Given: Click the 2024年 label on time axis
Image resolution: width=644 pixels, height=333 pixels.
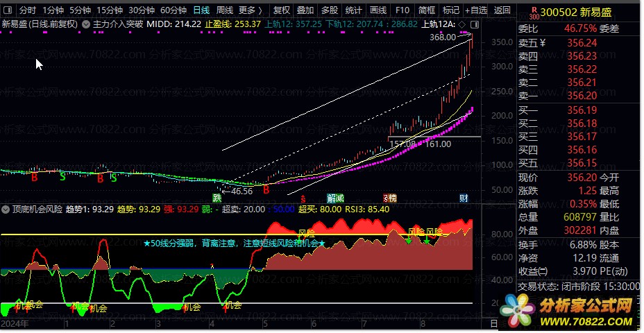Looking at the screenshot, I should [15, 323].
